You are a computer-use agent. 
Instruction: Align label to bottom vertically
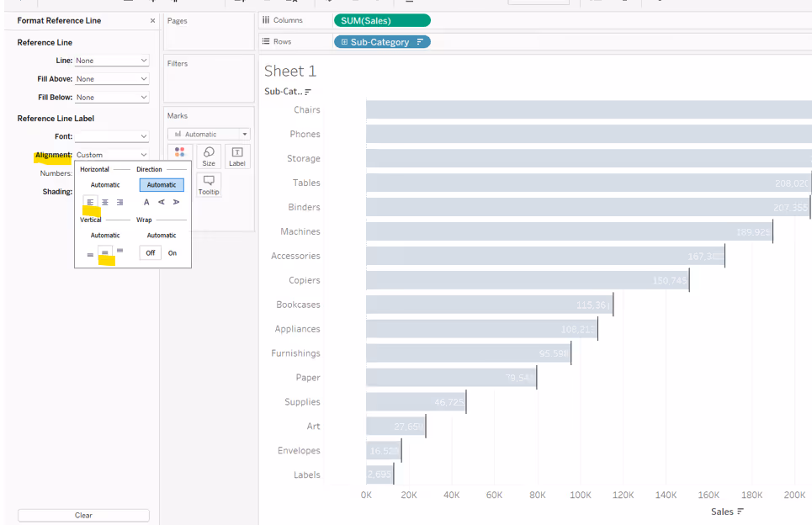click(x=90, y=254)
